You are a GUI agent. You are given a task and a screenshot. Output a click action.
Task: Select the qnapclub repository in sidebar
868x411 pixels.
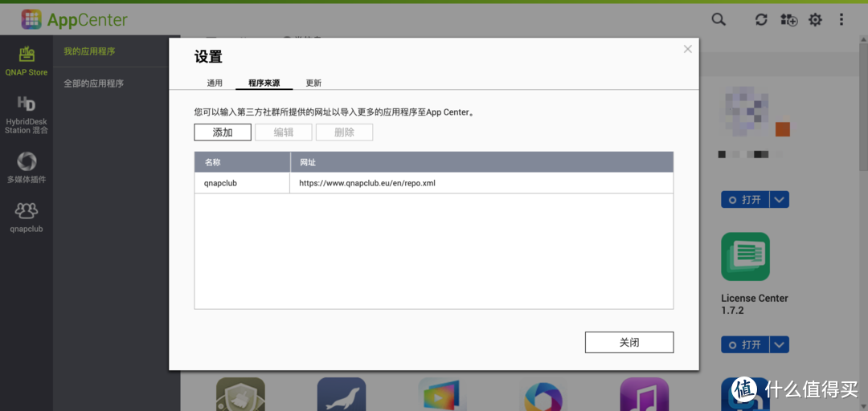click(x=27, y=217)
